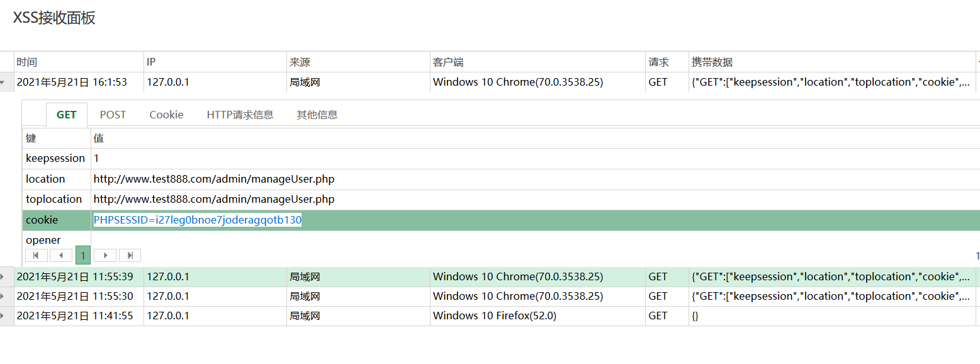Click the 客户端 column header
Screen dimensions: 980x364
[448, 62]
